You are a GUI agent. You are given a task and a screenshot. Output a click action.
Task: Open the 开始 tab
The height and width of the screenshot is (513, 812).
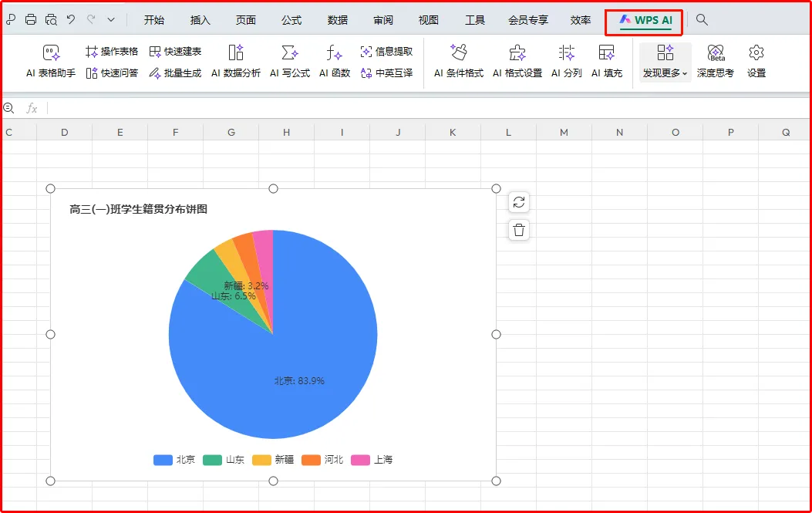[153, 20]
